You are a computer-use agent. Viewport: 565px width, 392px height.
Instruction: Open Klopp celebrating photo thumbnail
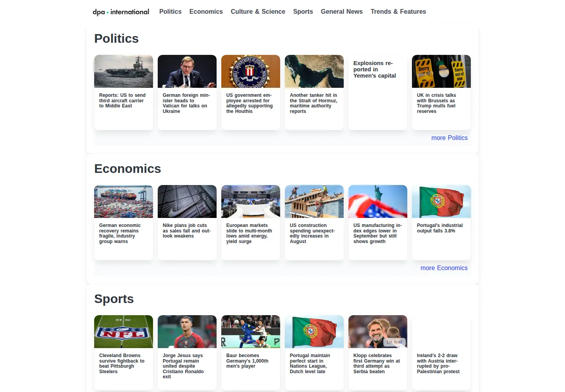(378, 332)
